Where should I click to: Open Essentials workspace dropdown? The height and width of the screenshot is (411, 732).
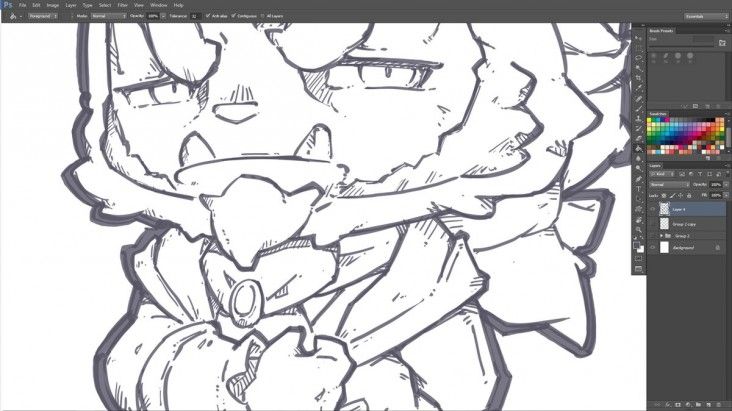coord(705,16)
